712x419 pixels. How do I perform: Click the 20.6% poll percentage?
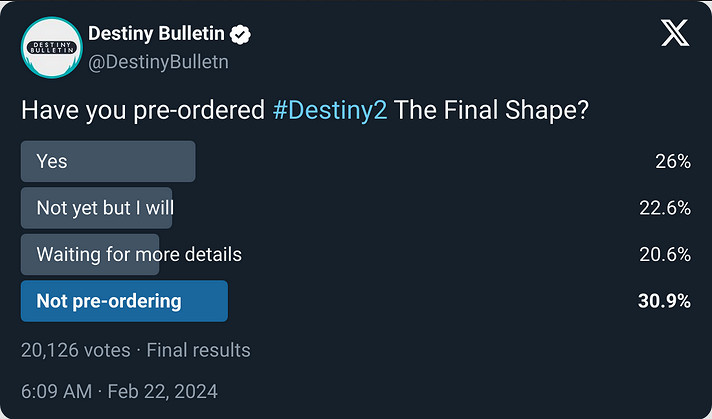[x=665, y=254]
